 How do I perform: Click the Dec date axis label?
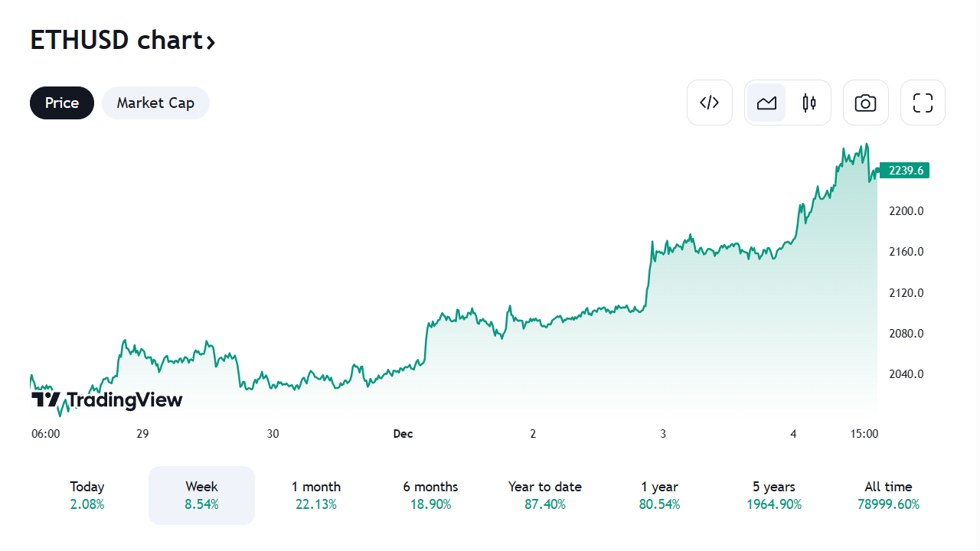tap(403, 434)
